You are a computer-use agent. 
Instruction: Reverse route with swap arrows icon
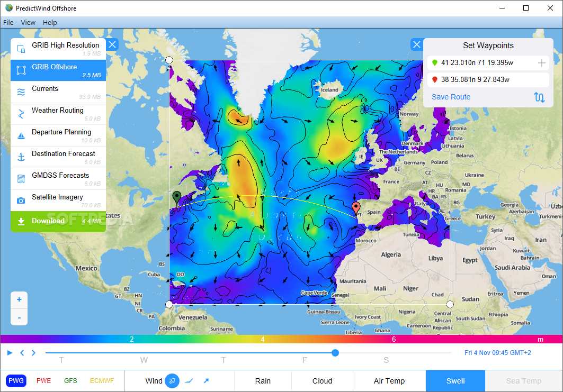click(539, 97)
